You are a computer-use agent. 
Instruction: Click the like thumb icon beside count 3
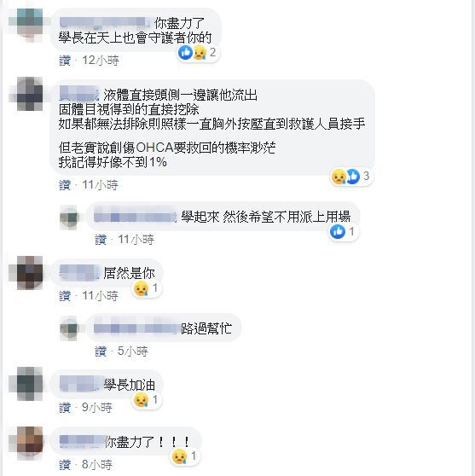353,177
